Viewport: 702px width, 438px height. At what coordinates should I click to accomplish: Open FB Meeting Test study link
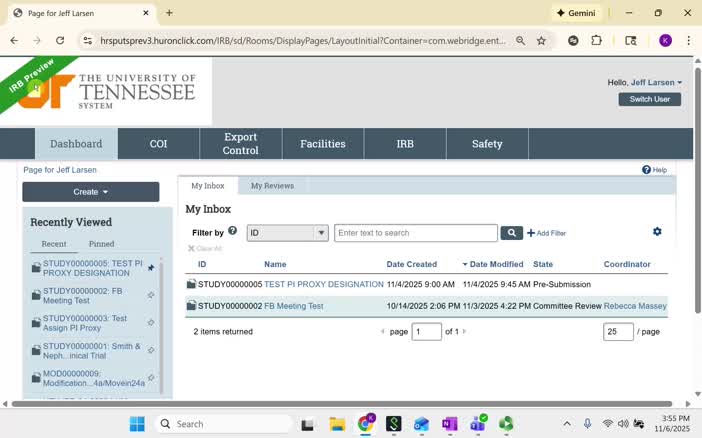click(294, 306)
